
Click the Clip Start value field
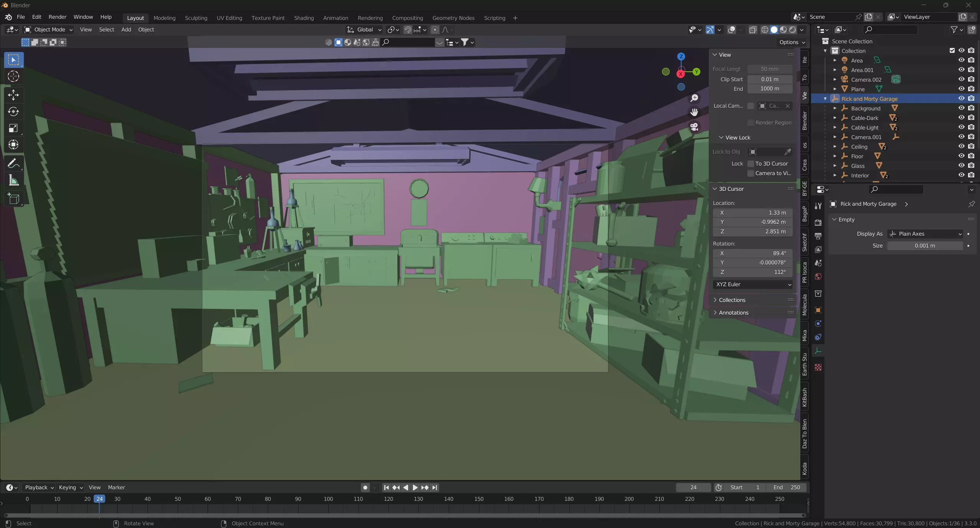point(770,79)
